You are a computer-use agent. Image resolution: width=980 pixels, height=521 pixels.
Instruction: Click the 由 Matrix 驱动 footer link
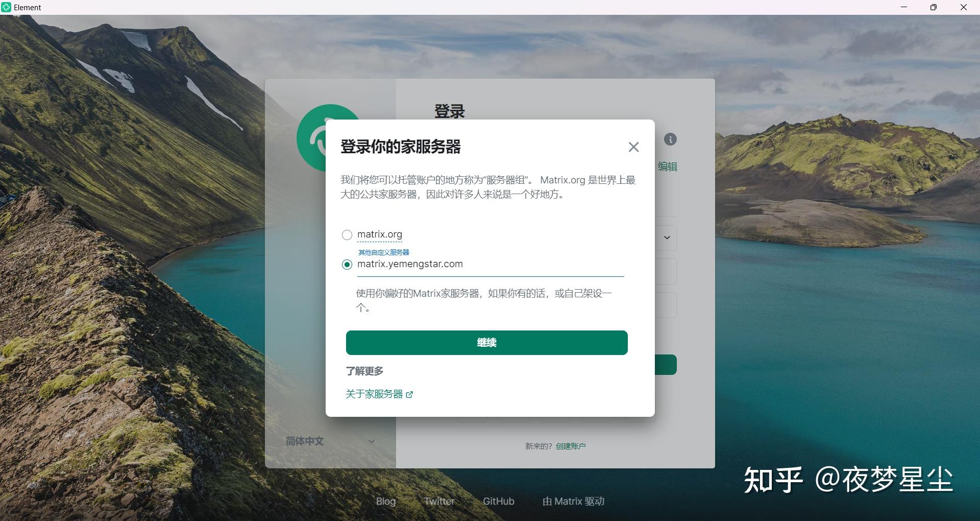[x=573, y=501]
